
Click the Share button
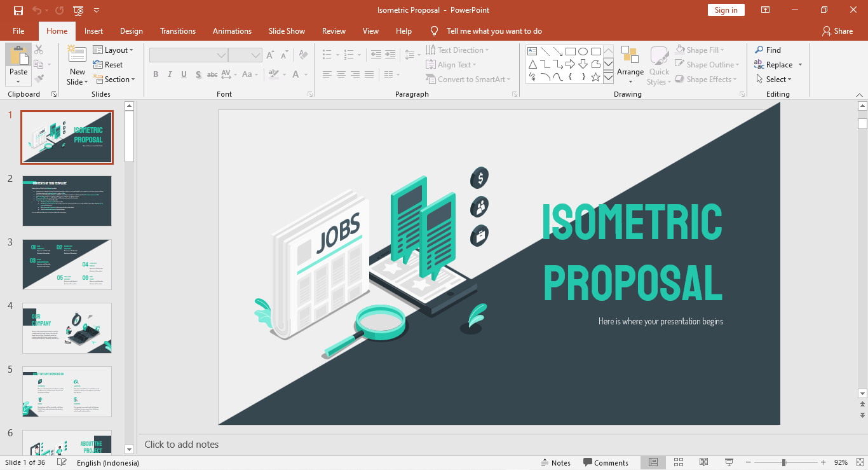click(837, 31)
